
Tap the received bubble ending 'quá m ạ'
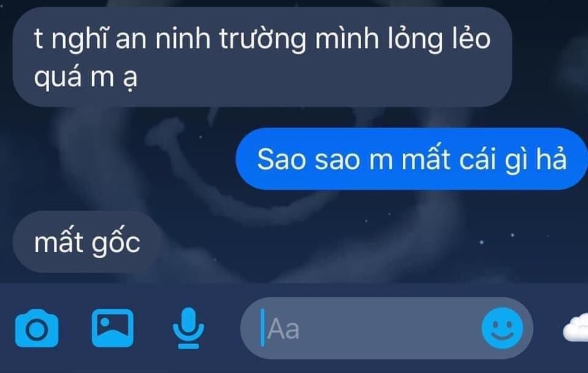(262, 57)
